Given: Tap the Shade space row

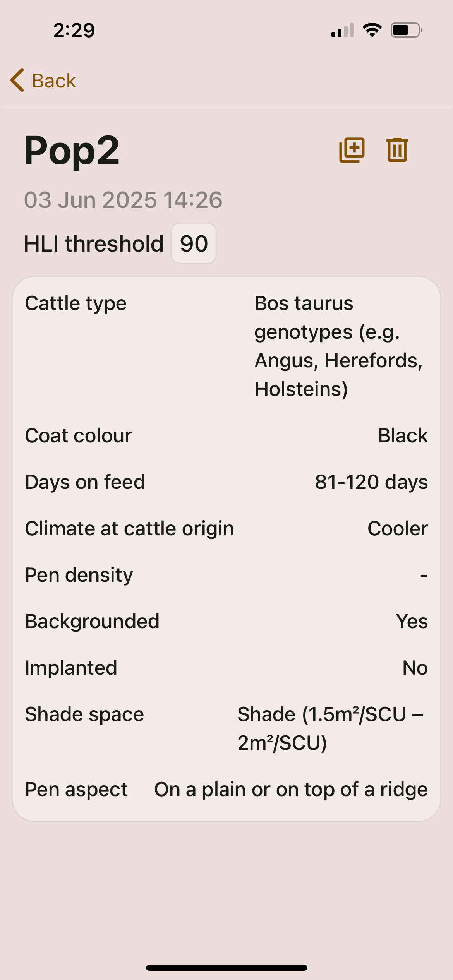Looking at the screenshot, I should pyautogui.click(x=226, y=728).
